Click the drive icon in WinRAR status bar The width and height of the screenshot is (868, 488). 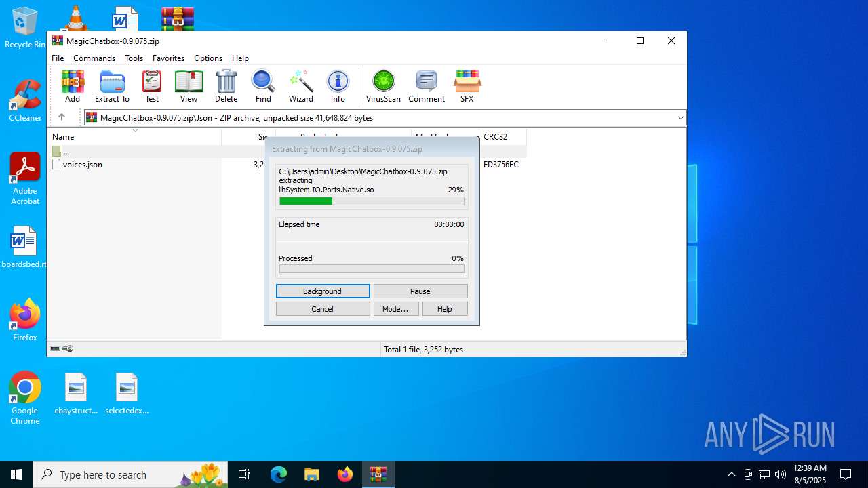pyautogui.click(x=56, y=349)
